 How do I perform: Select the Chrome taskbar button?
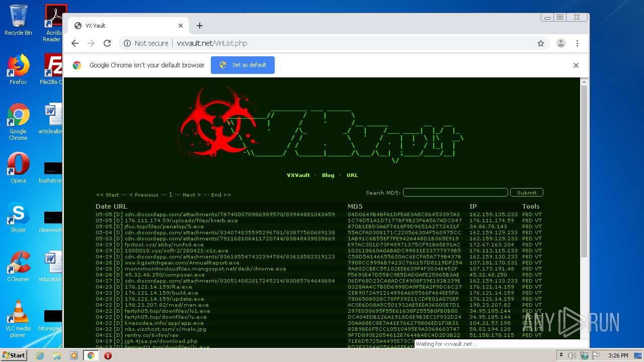[x=91, y=355]
